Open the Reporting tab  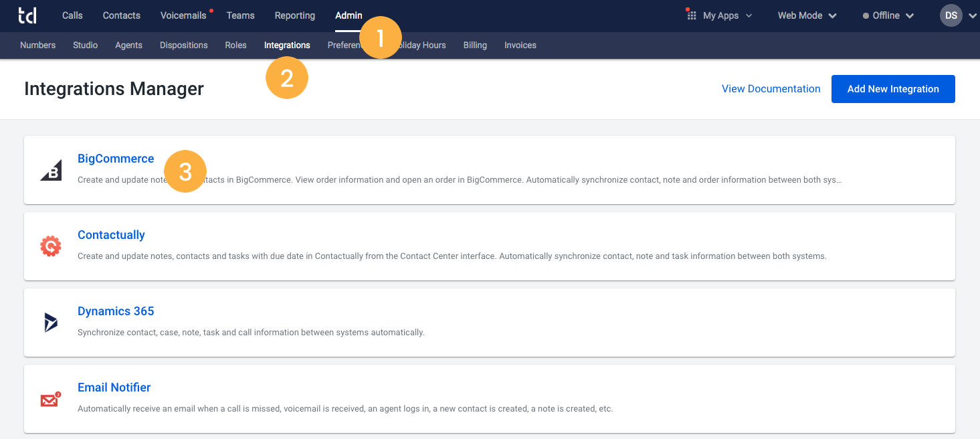pyautogui.click(x=294, y=15)
